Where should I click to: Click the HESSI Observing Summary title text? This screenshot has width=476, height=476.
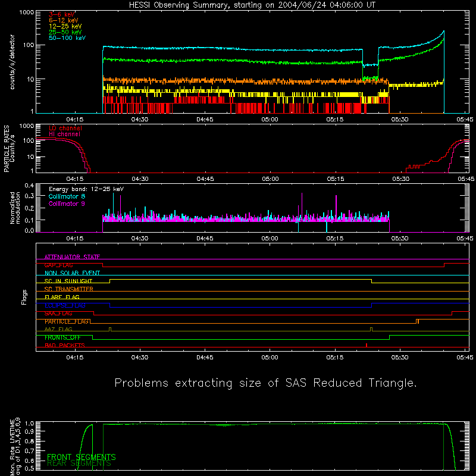252,5
